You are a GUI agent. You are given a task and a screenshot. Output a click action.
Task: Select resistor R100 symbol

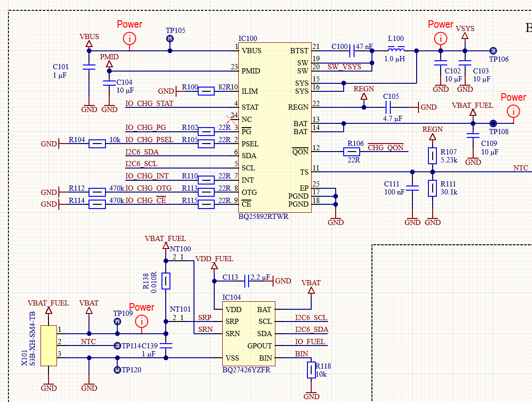206,91
